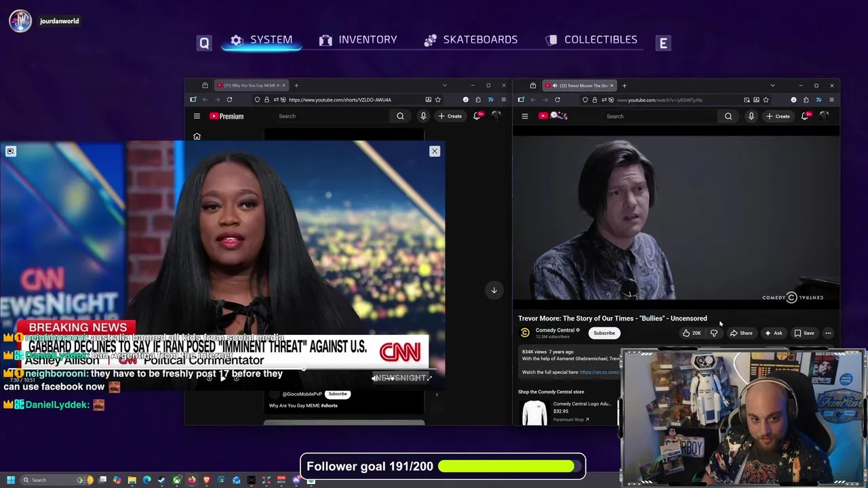Click the Comedy Central channel avatar
The image size is (868, 488).
[525, 333]
